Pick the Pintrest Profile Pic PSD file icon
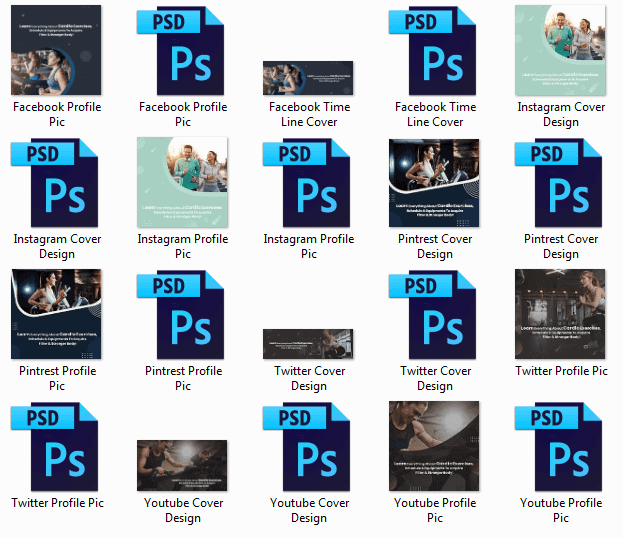This screenshot has width=623, height=538. tap(183, 314)
